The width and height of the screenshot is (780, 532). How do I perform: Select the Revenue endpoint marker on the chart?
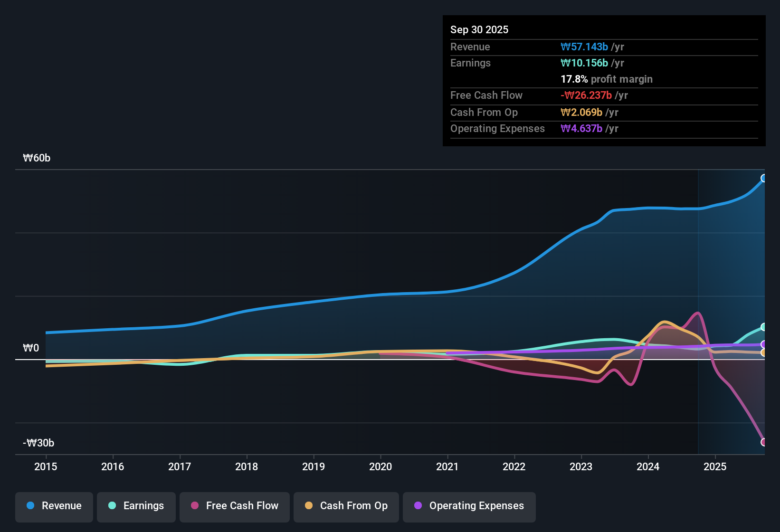click(763, 178)
